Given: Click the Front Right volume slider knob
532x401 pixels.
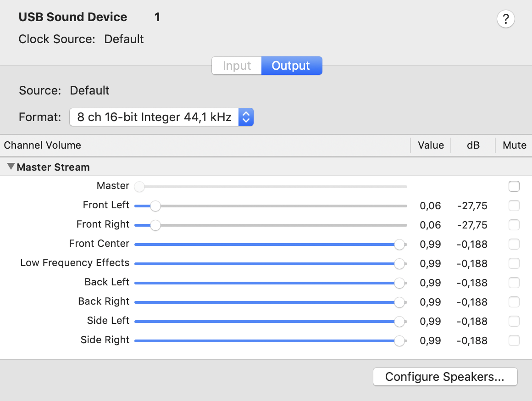Looking at the screenshot, I should pos(155,225).
